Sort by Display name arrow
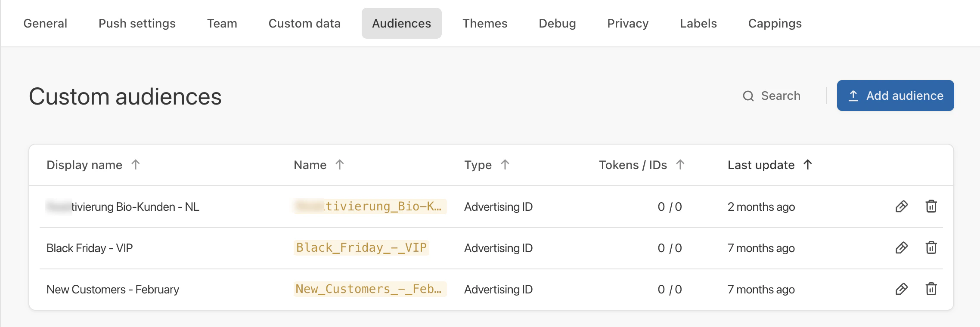Viewport: 980px width, 327px height. [x=136, y=165]
